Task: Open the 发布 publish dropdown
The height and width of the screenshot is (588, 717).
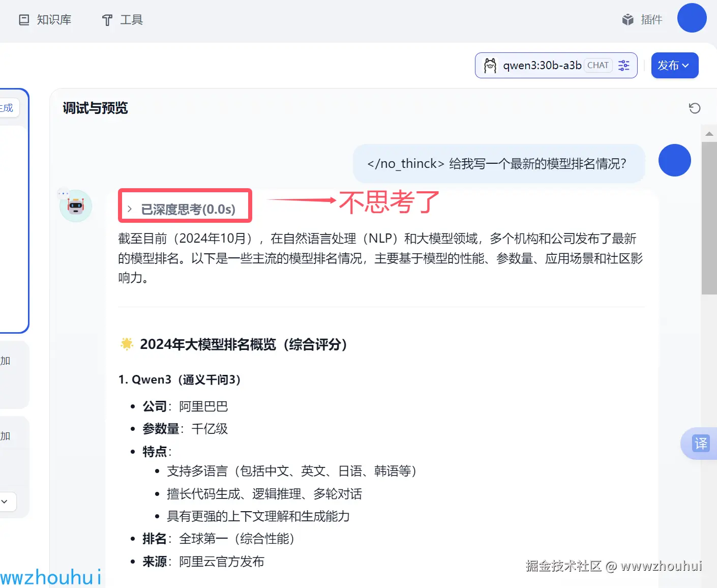Action: coord(675,66)
